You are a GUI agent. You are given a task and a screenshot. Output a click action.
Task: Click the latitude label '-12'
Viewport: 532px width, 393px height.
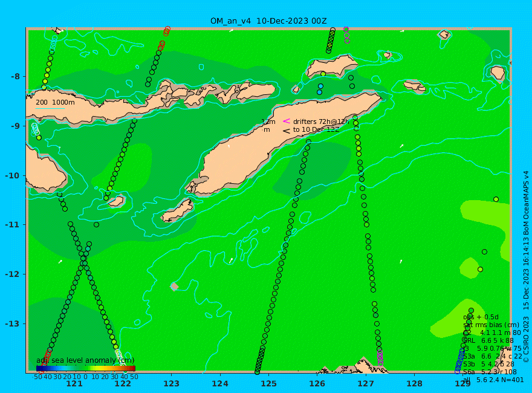[13, 274]
